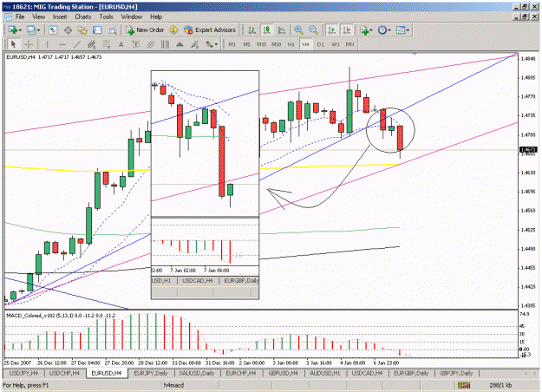Open the View menu

[x=39, y=16]
